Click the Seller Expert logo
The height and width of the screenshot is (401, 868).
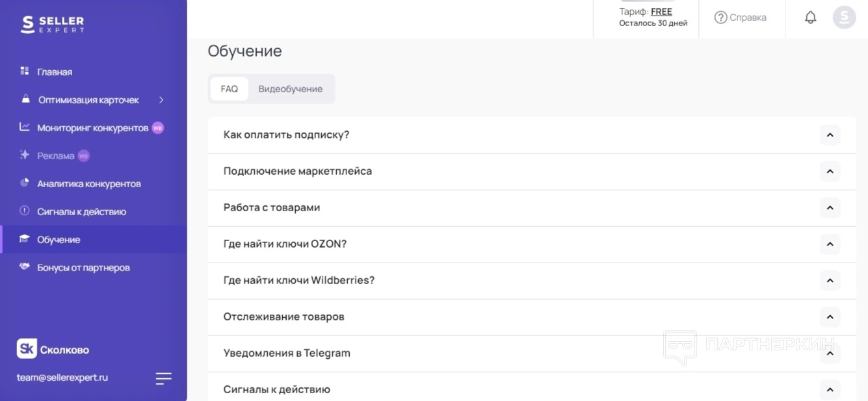pyautogui.click(x=53, y=24)
